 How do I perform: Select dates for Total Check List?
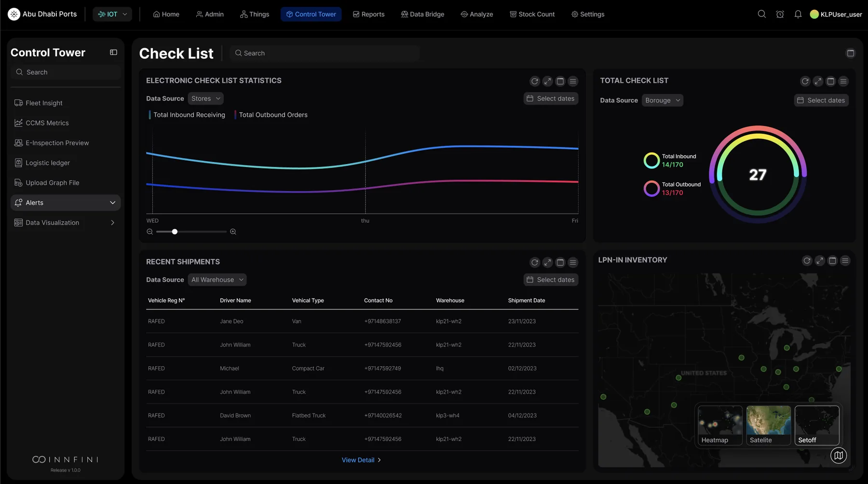click(x=821, y=100)
